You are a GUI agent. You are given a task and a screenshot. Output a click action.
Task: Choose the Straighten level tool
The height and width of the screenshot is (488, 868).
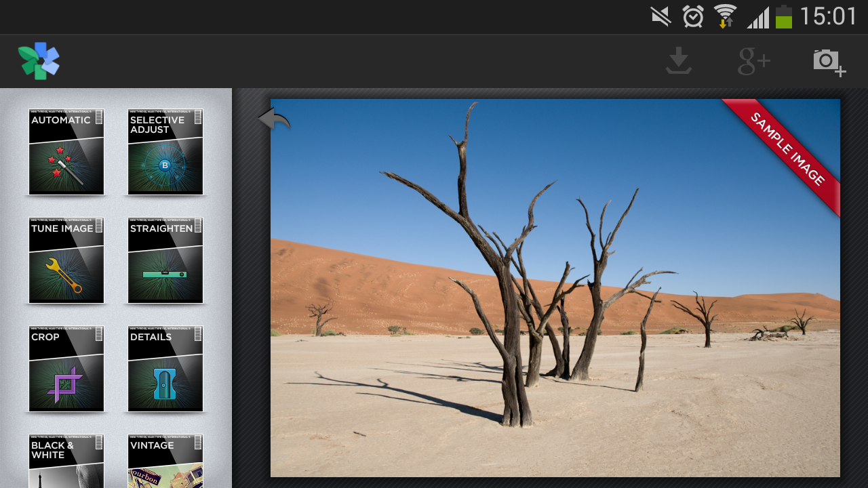coord(165,260)
